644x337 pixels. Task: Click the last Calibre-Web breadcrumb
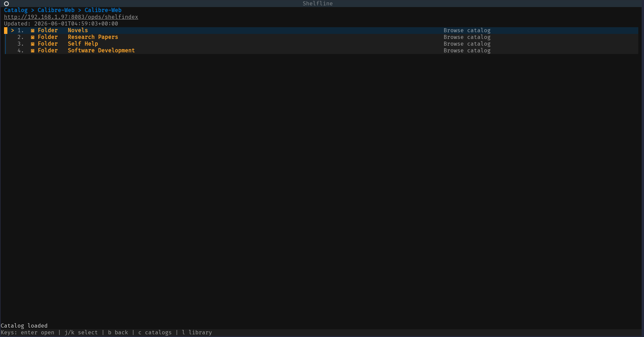[103, 10]
